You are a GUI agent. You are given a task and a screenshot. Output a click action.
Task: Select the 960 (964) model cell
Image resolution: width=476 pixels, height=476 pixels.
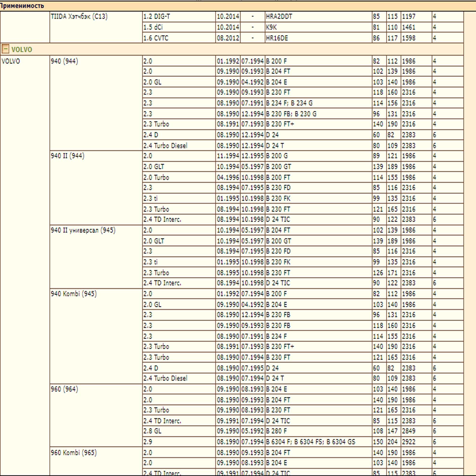[96, 415]
